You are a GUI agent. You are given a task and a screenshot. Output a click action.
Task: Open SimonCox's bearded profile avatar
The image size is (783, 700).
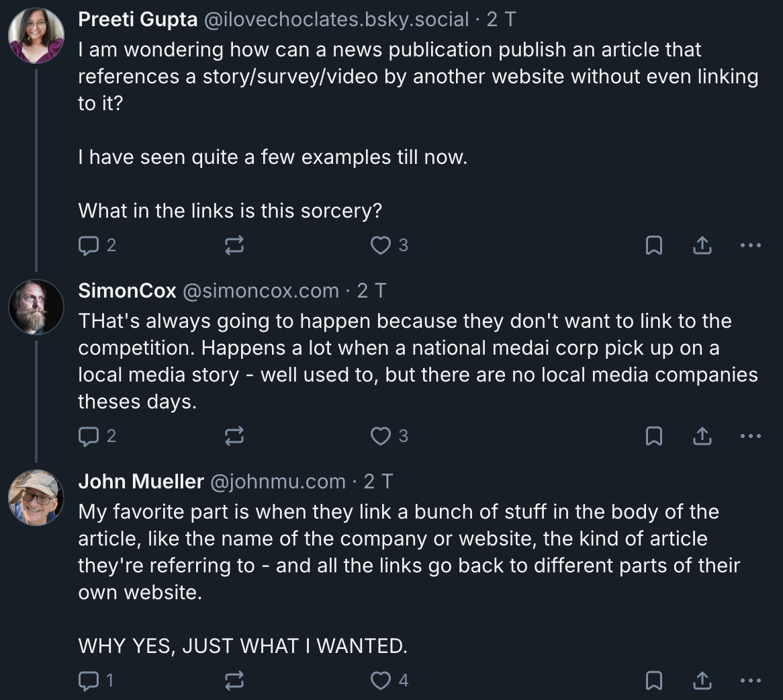pyautogui.click(x=36, y=308)
